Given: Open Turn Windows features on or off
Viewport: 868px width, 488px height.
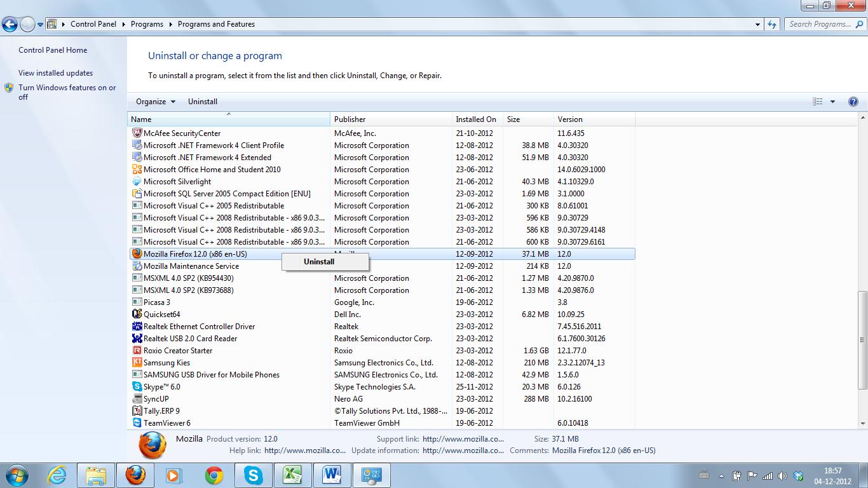Looking at the screenshot, I should tap(67, 92).
